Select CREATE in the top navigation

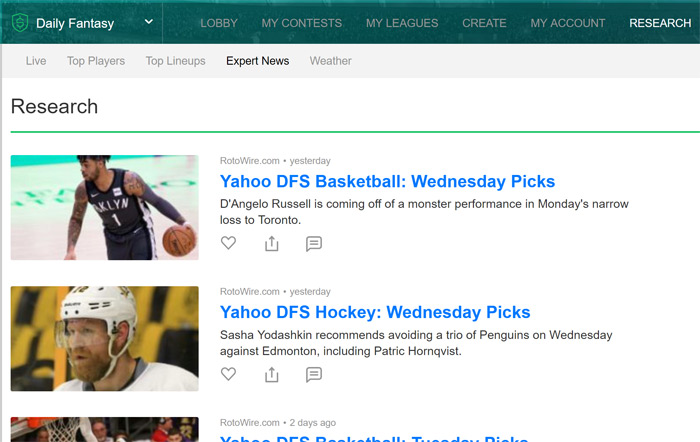point(484,23)
